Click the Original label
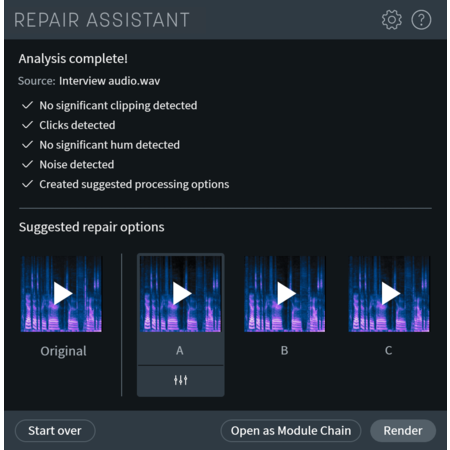 [x=63, y=351]
